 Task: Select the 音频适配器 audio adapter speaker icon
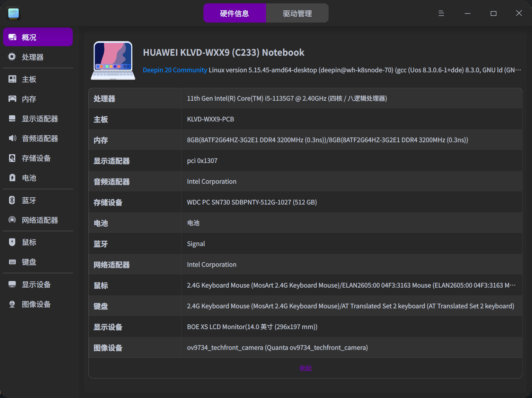pyautogui.click(x=12, y=138)
